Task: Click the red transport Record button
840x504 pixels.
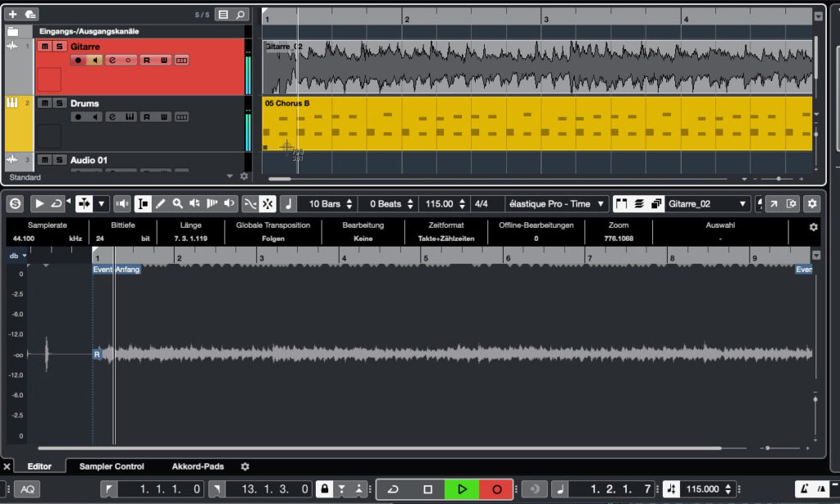Action: click(x=496, y=489)
